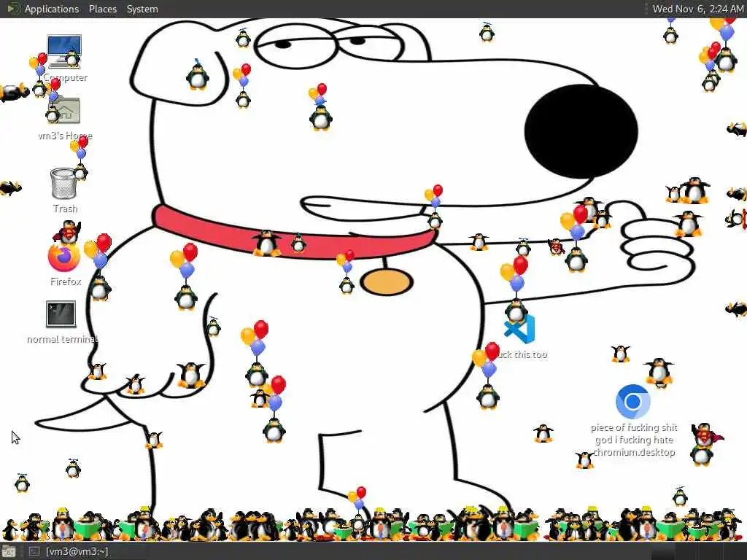Select the normal terminal launcher icon
This screenshot has height=560, width=747.
click(x=61, y=314)
